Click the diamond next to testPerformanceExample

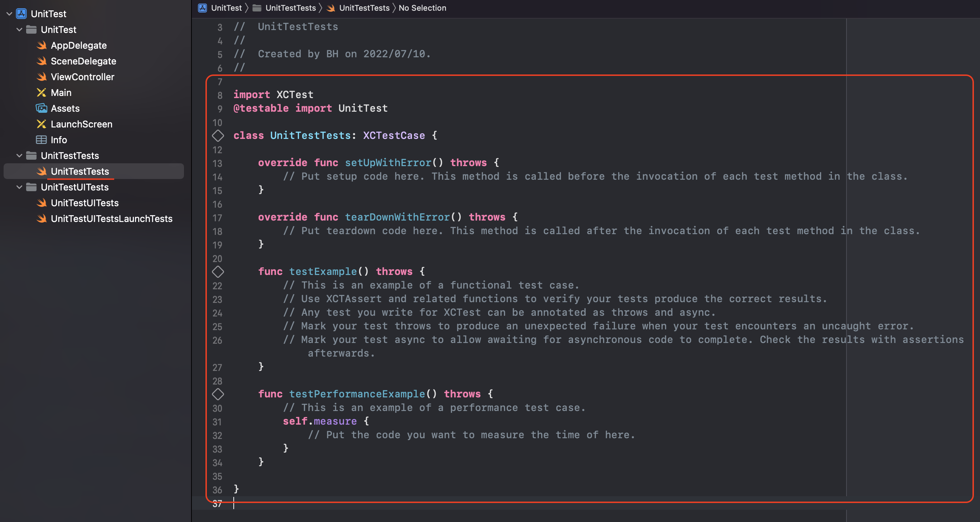tap(218, 394)
